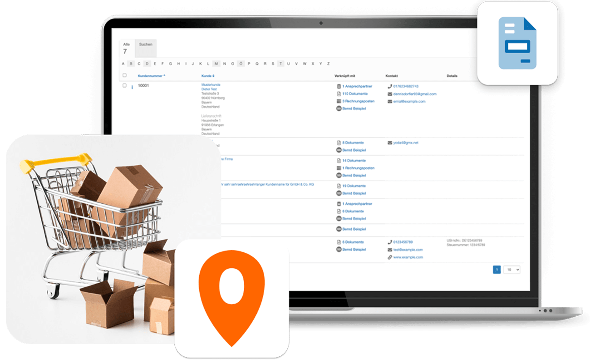The height and width of the screenshot is (364, 590).
Task: Click the 0123456789 phone link
Action: pos(403,242)
